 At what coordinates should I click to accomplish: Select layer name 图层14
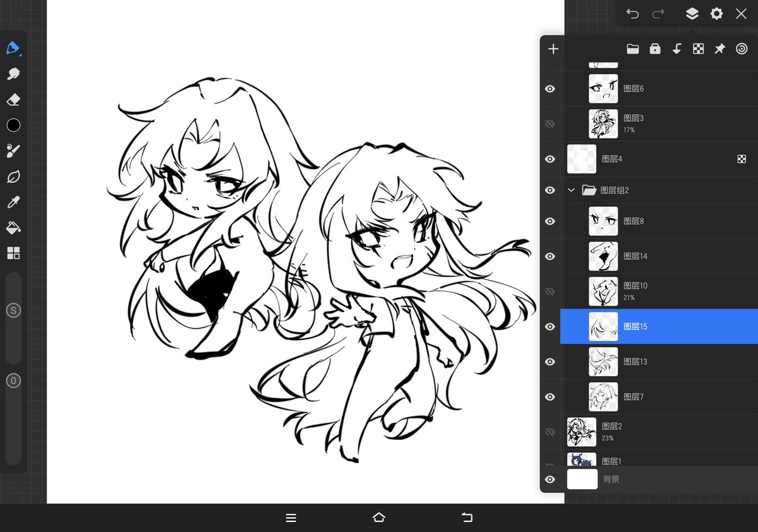coord(635,256)
